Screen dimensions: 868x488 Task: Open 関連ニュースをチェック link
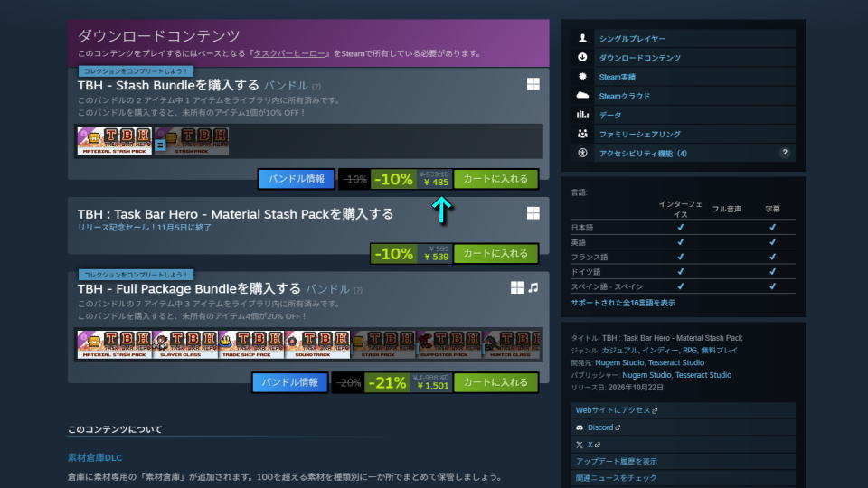pyautogui.click(x=616, y=477)
